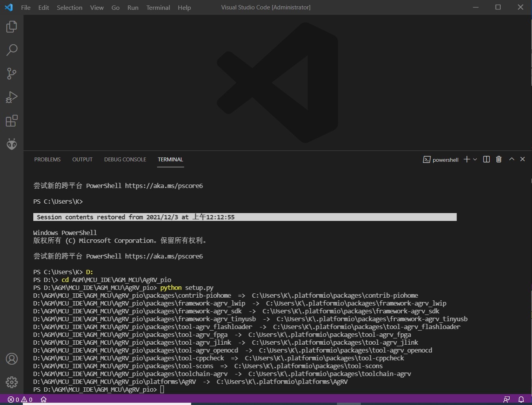This screenshot has height=405, width=532.
Task: Click the framework-agrv_tinyusb output line
Action: [250, 319]
